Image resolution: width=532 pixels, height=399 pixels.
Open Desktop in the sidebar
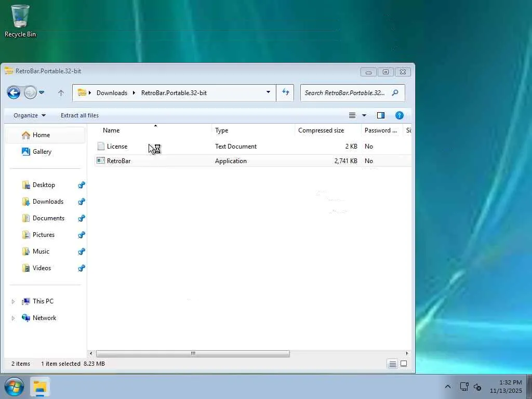click(x=44, y=185)
